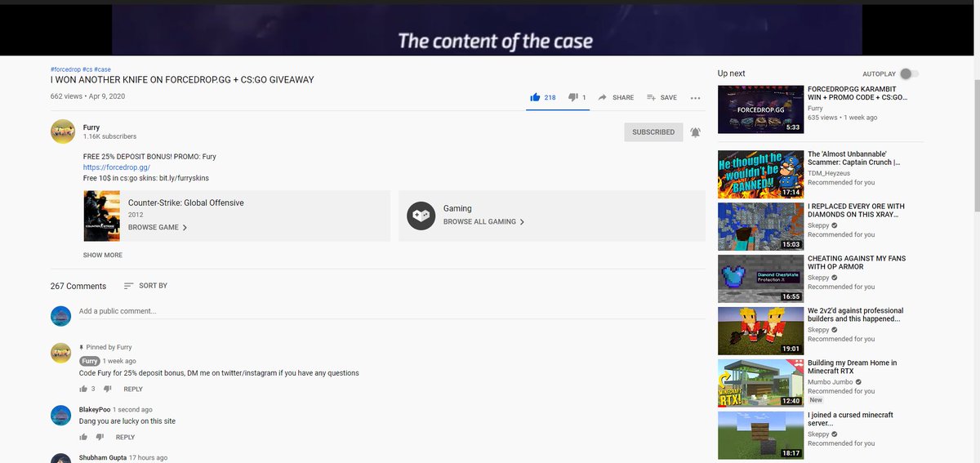Open Counter-Strike game cover image
980x463 pixels.
(x=101, y=216)
